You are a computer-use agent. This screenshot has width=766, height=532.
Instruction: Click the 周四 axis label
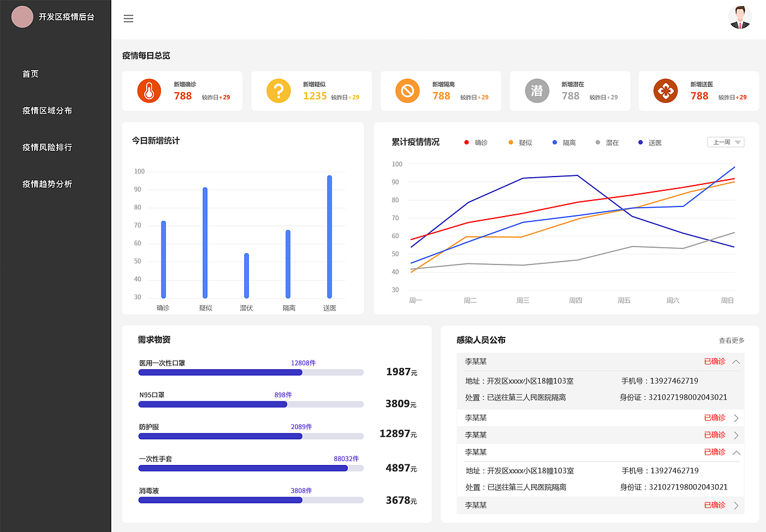tap(575, 300)
